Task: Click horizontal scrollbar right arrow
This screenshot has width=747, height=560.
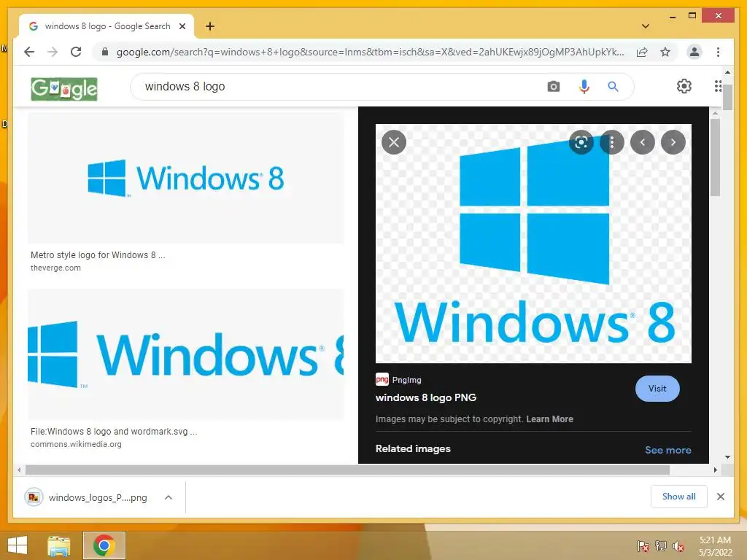Action: point(715,470)
